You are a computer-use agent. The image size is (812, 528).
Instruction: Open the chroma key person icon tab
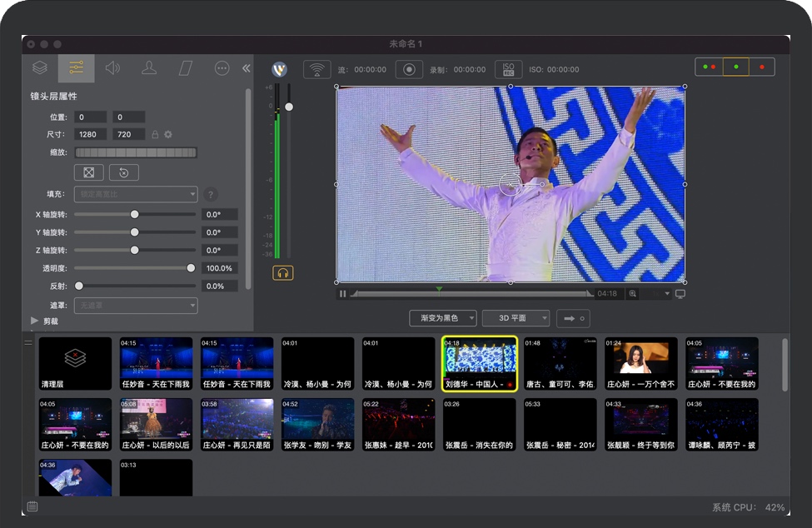click(x=149, y=68)
